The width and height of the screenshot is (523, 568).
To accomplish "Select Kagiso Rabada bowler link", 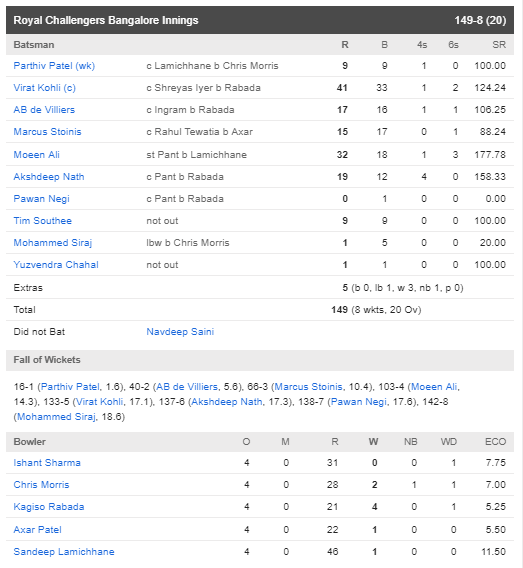I will (49, 507).
